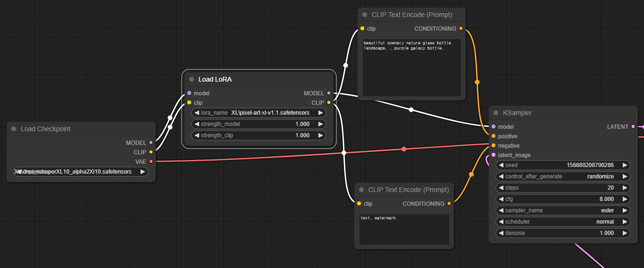Screen dimensions: 644x268
Task: Click the latent_image input socket on KSampler
Action: (x=493, y=155)
